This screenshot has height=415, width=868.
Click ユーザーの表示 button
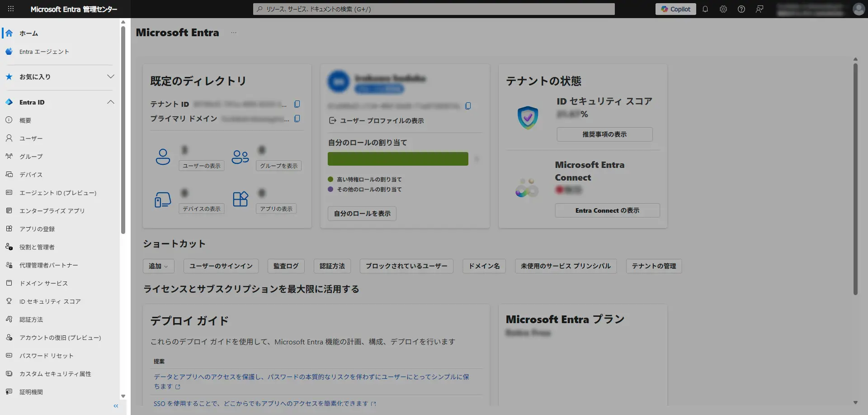point(202,166)
